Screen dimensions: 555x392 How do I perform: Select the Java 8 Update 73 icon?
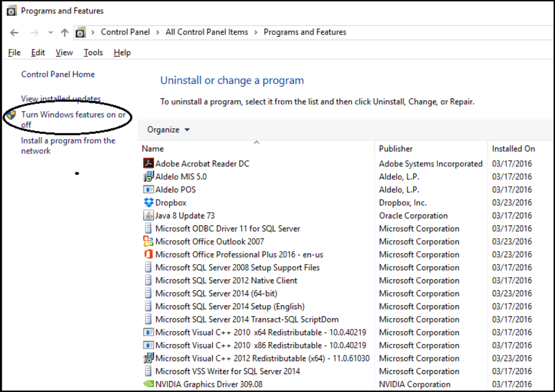click(x=148, y=216)
